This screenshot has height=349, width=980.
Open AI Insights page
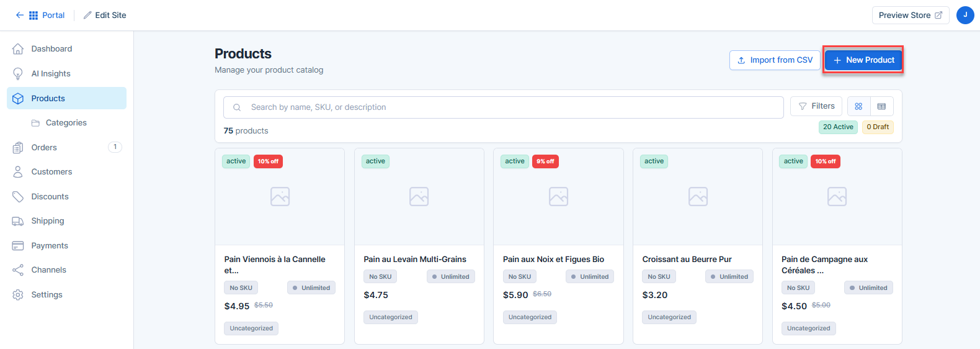pos(66,73)
